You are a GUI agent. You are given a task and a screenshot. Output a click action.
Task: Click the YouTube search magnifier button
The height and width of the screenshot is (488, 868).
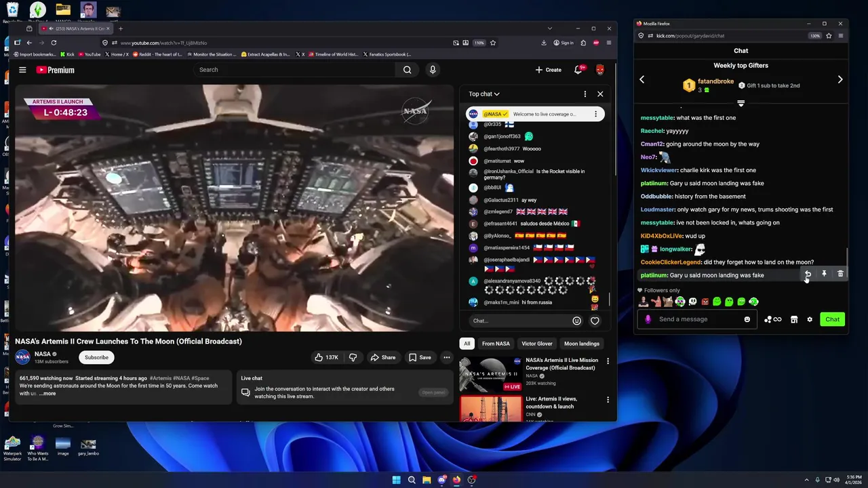coord(407,70)
